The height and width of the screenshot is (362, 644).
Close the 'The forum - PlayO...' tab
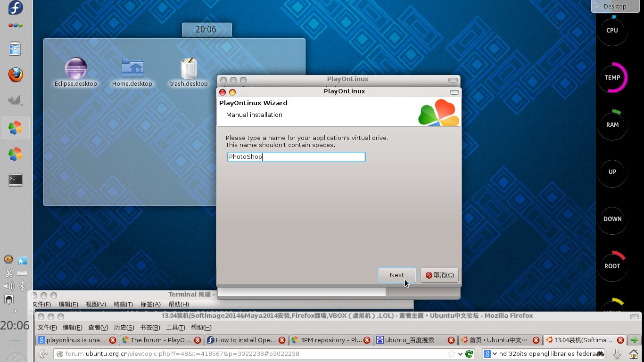point(198,340)
